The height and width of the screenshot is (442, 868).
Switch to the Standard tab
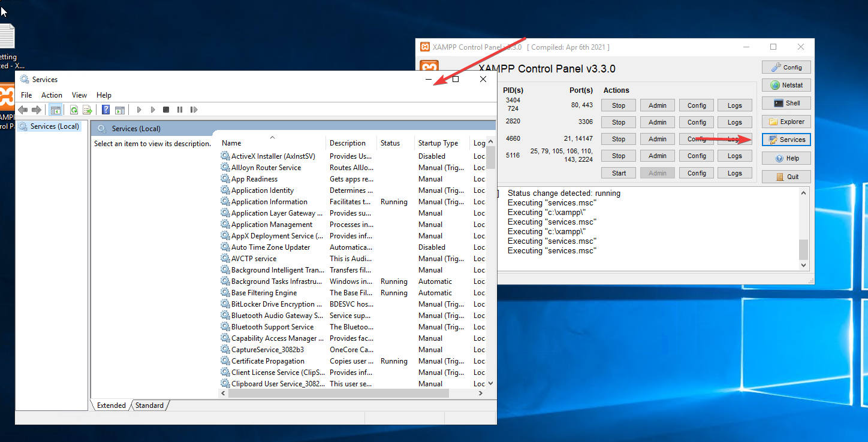[x=149, y=405]
